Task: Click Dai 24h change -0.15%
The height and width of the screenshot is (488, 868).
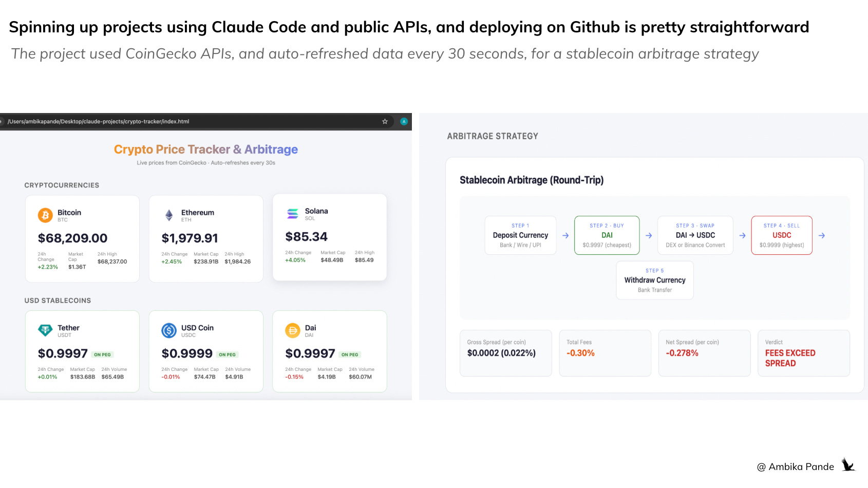Action: coord(294,377)
